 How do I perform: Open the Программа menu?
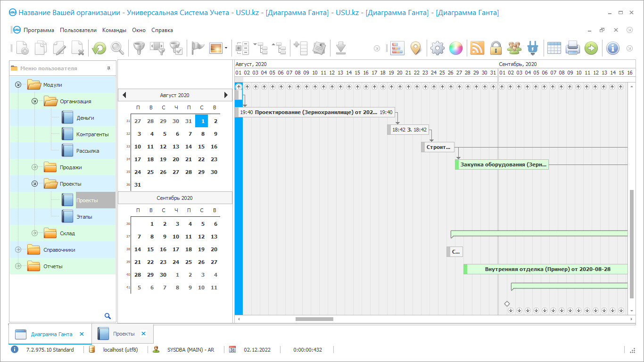(39, 30)
